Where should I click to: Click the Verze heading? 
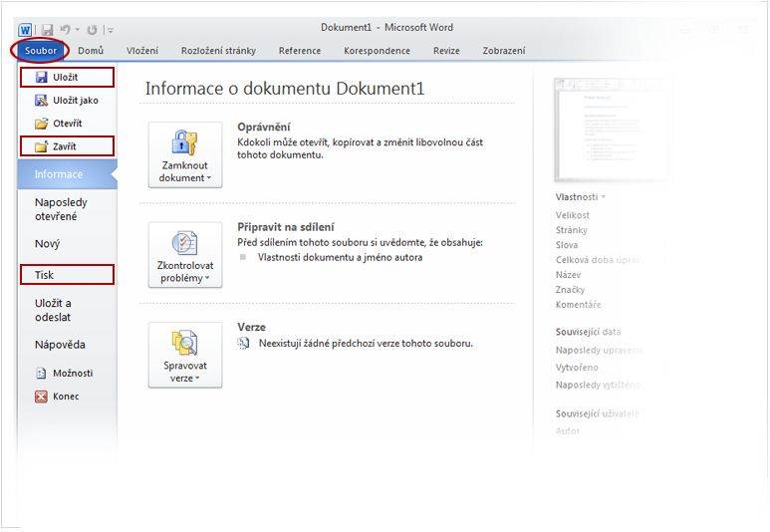coord(251,327)
